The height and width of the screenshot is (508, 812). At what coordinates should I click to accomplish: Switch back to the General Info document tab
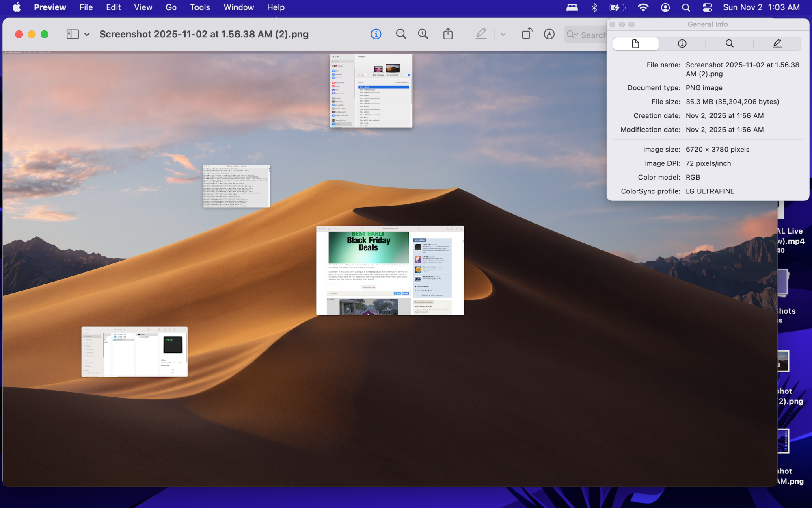tap(636, 43)
